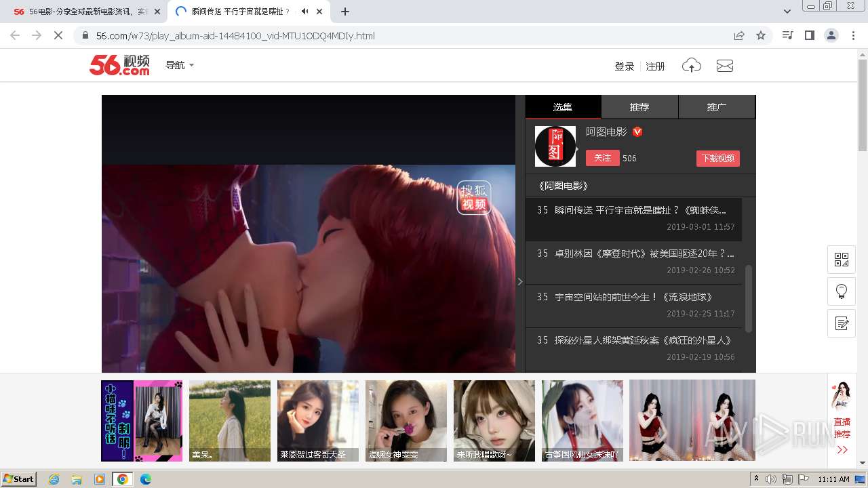868x488 pixels.
Task: Open Windows Media Player taskbar icon
Action: tap(100, 479)
